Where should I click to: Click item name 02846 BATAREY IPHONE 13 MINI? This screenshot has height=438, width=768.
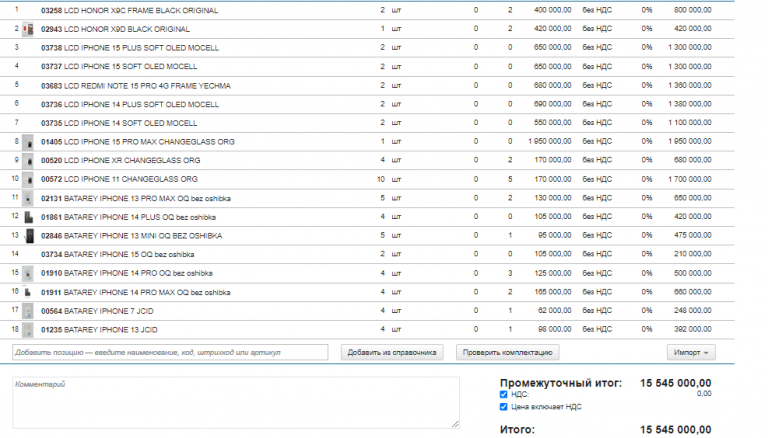click(x=131, y=236)
